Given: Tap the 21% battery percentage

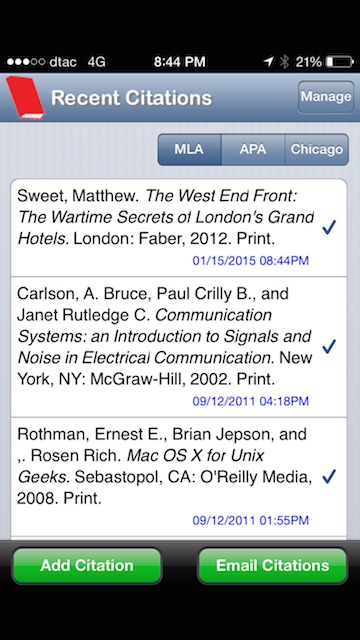Looking at the screenshot, I should coord(309,62).
